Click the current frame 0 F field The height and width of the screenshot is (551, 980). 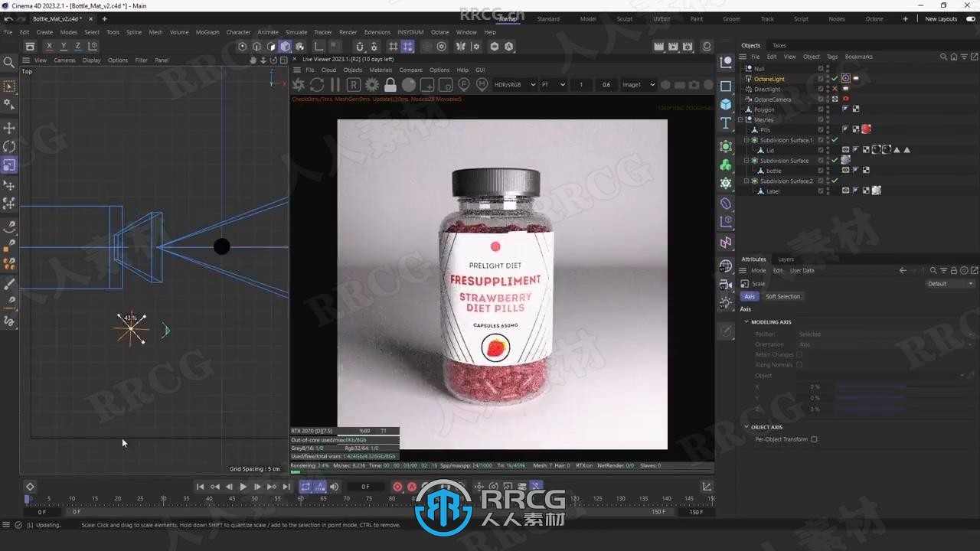(x=365, y=487)
